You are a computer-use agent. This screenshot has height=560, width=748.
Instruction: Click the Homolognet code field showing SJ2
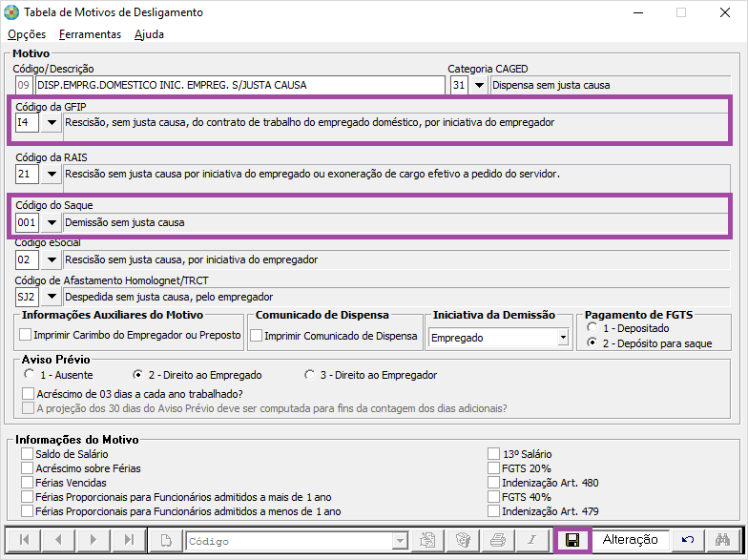(27, 297)
